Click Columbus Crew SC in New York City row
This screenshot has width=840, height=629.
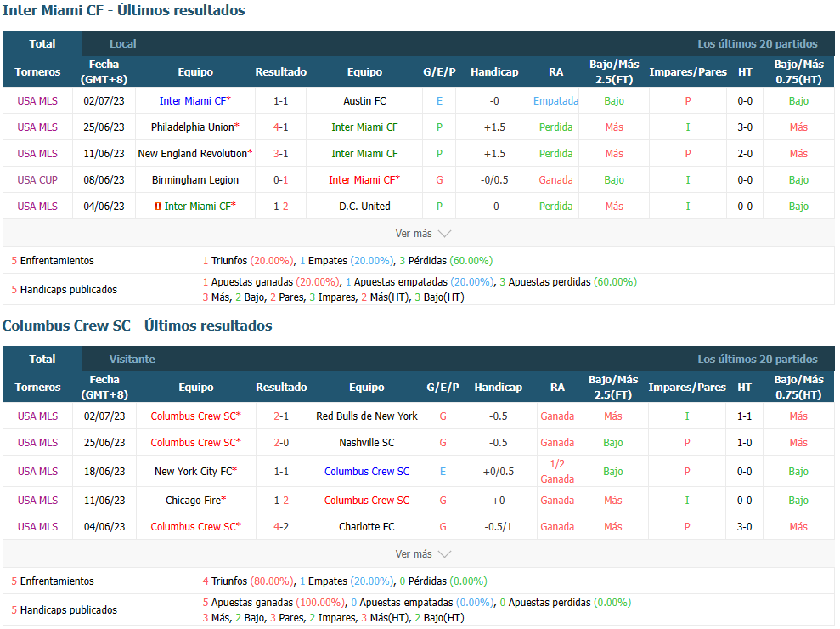(x=367, y=472)
